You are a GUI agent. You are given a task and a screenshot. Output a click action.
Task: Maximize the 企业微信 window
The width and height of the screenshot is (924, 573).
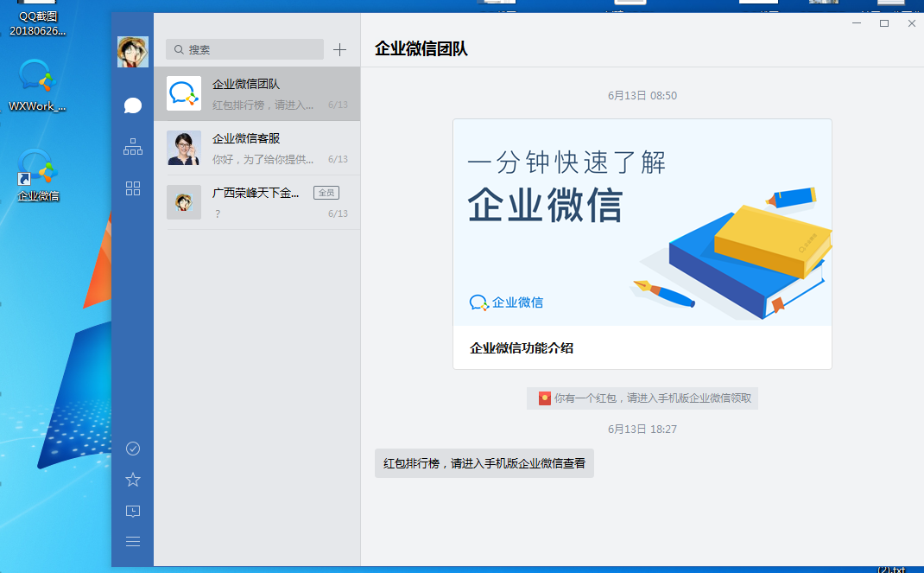coord(884,23)
